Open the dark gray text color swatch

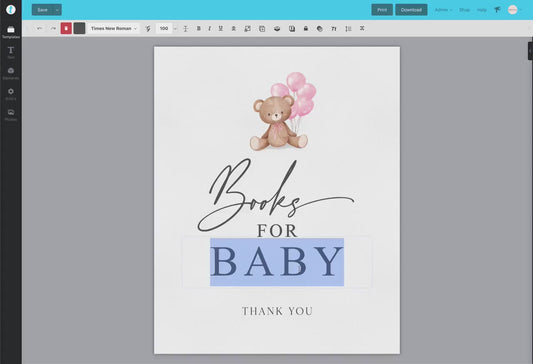point(80,29)
